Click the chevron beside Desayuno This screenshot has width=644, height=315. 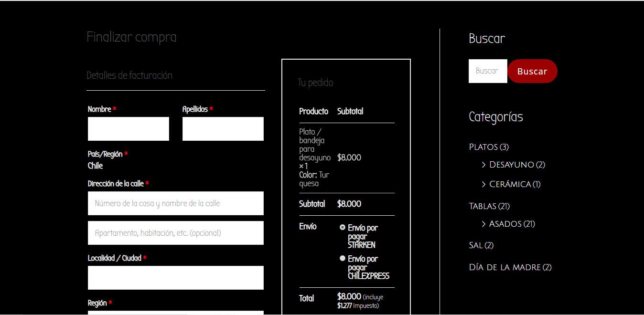483,165
